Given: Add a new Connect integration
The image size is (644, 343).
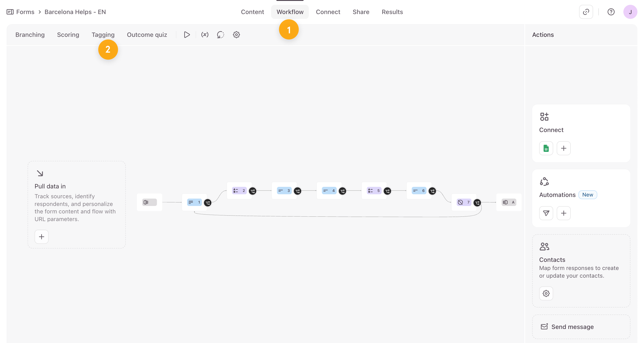Looking at the screenshot, I should [563, 148].
